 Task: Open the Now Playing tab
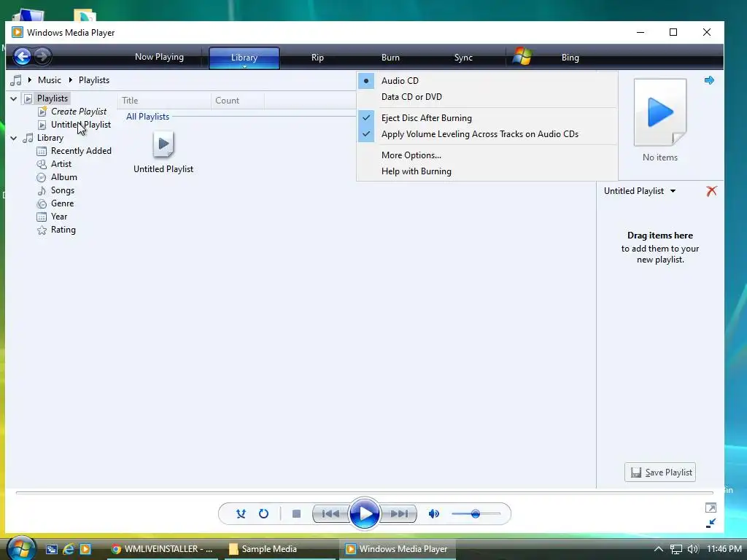(x=159, y=57)
